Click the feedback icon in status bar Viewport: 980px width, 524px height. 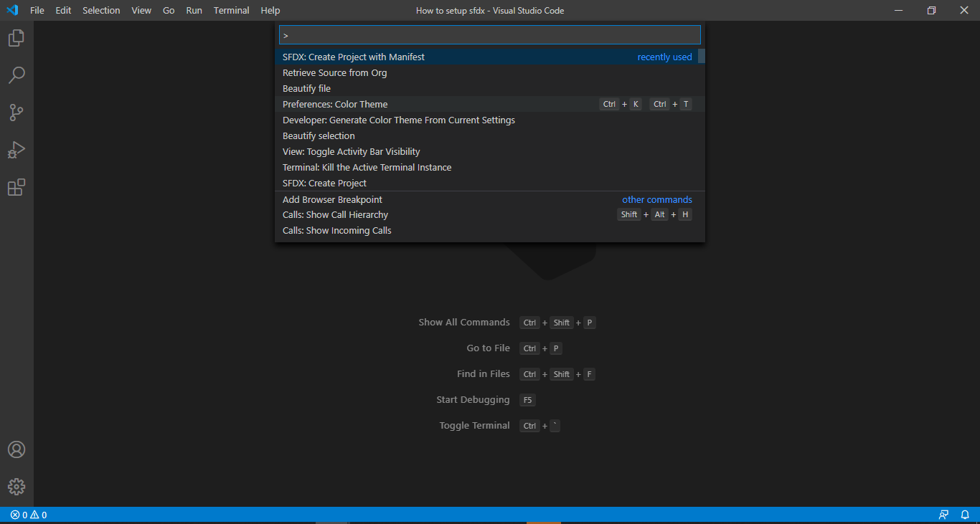[943, 515]
